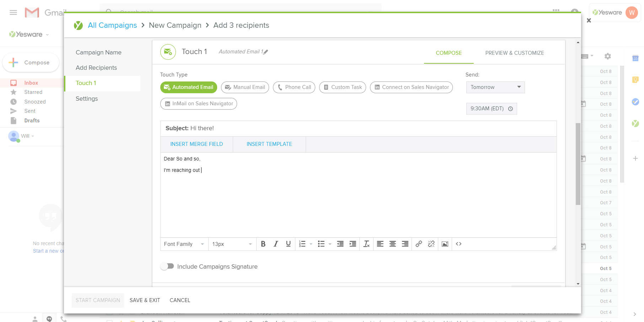
Task: Open Gmail main menu hamburger
Action: click(14, 12)
